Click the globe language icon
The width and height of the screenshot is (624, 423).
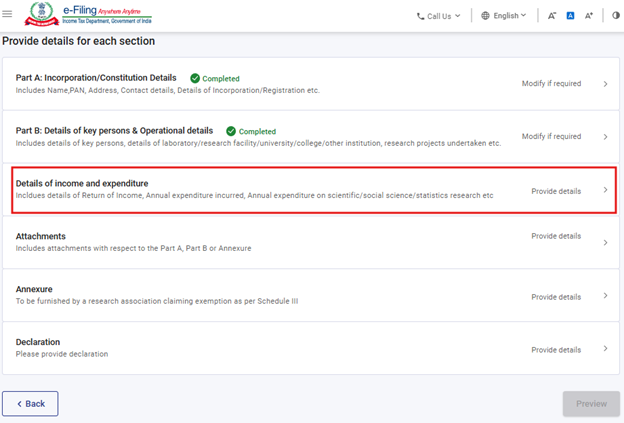point(486,16)
